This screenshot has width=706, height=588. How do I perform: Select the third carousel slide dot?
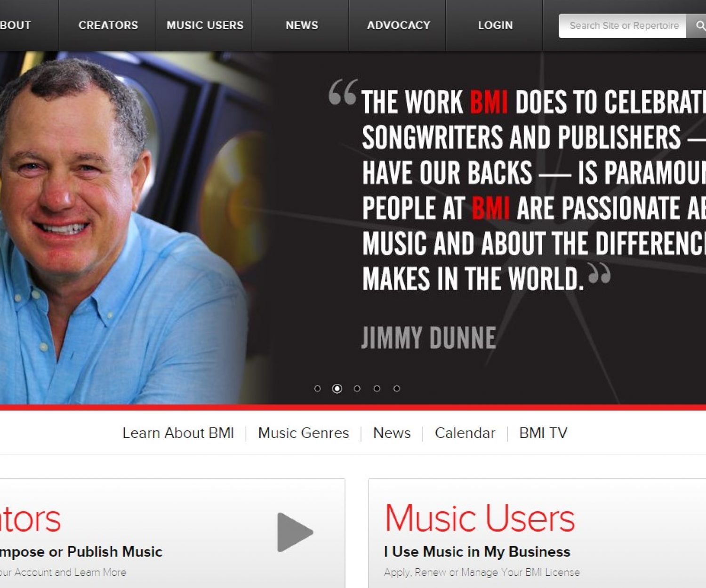pos(357,389)
